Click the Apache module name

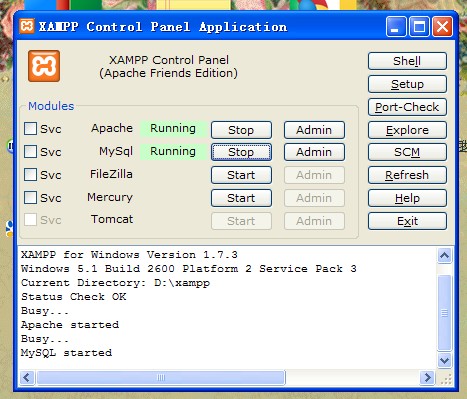[112, 128]
